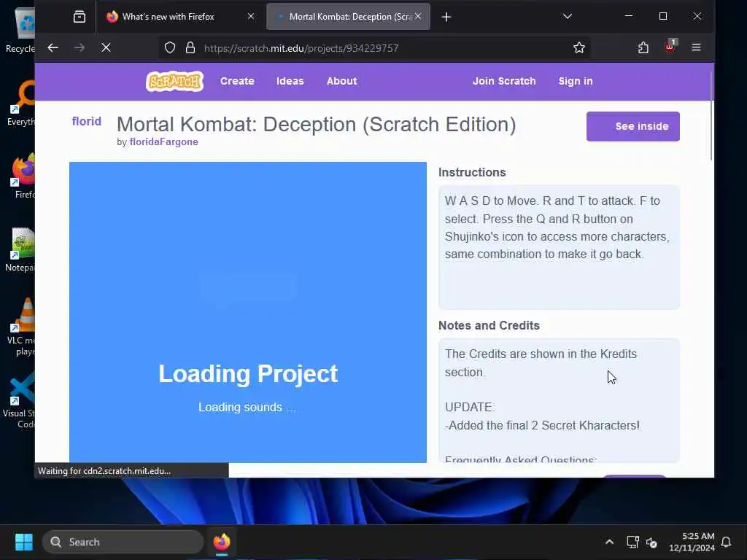The width and height of the screenshot is (747, 560).
Task: Stop loading the page
Action: 106,47
